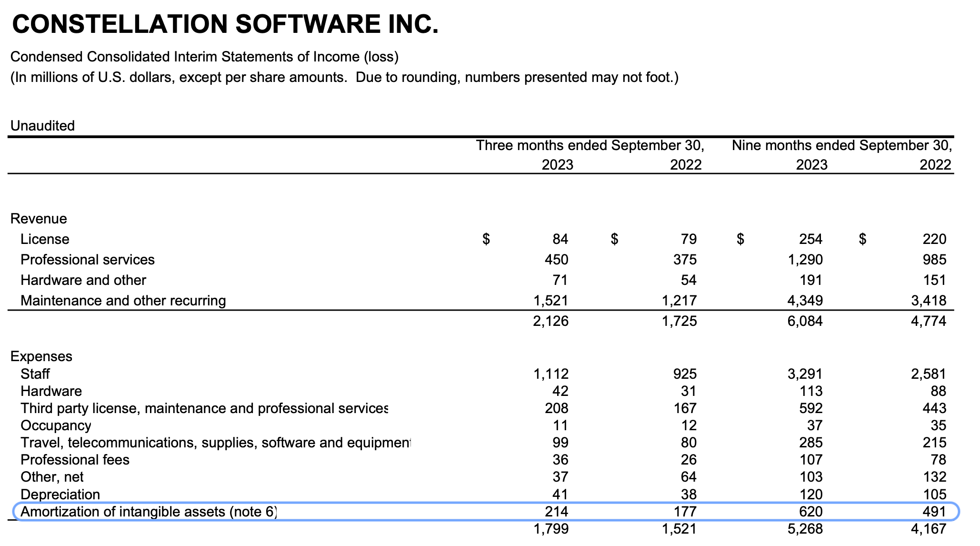Click the expenses total 4,167
The width and height of the screenshot is (980, 546).
[929, 529]
